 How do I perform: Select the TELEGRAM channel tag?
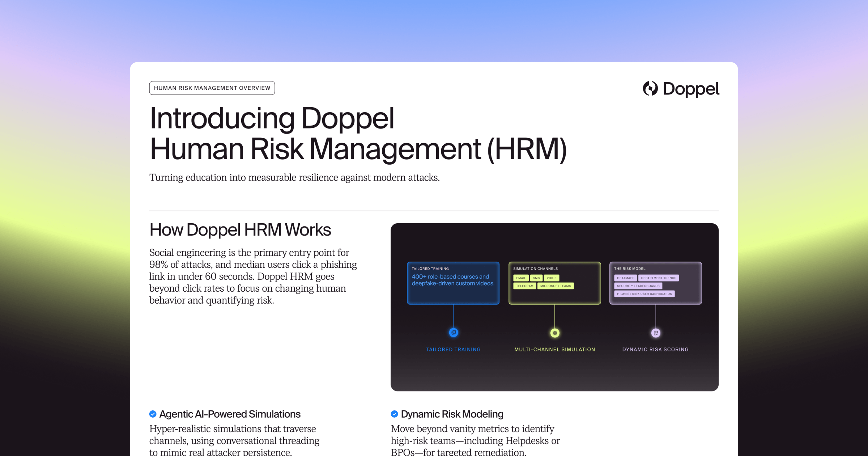coord(524,286)
